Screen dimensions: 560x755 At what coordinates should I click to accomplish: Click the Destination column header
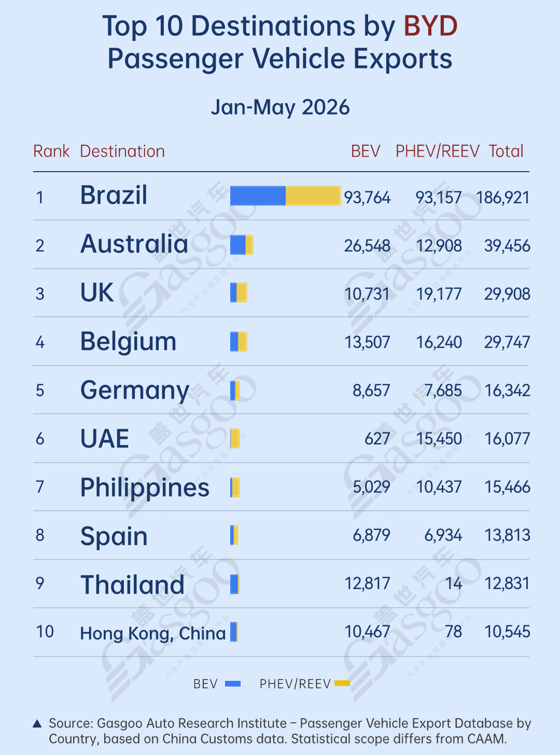122,151
